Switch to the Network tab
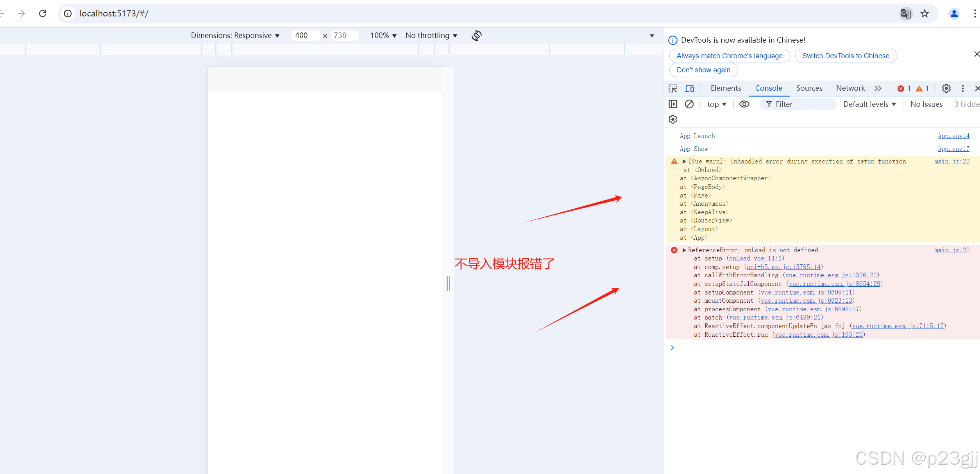Screen dimensions: 980x474 coord(850,88)
